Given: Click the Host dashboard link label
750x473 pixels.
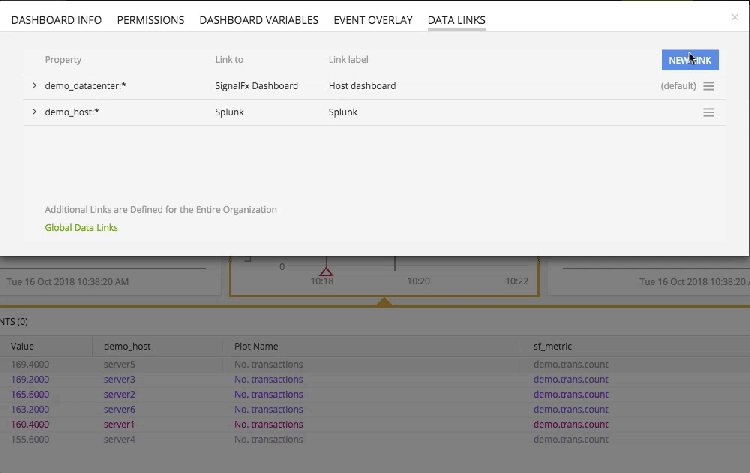Looking at the screenshot, I should [362, 86].
